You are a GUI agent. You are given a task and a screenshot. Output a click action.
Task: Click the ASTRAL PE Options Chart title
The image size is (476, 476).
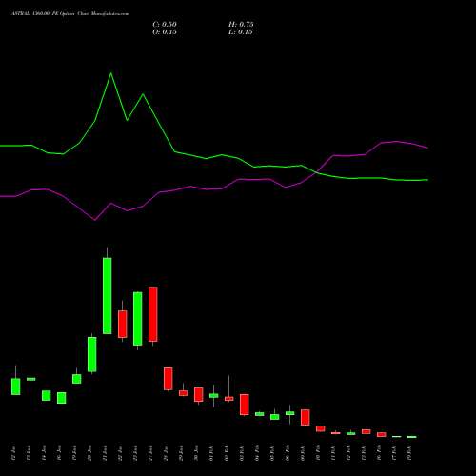click(70, 14)
